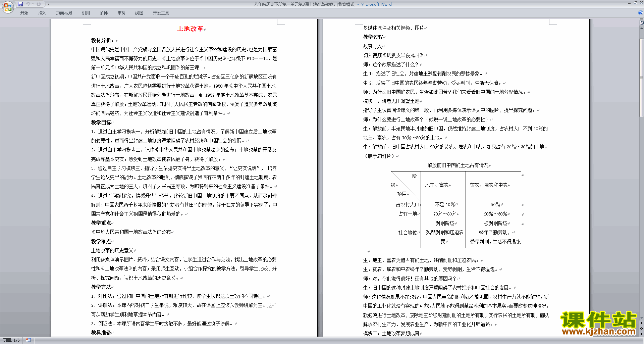This screenshot has height=344, width=644.
Task: Undo the last action
Action: pos(28,4)
